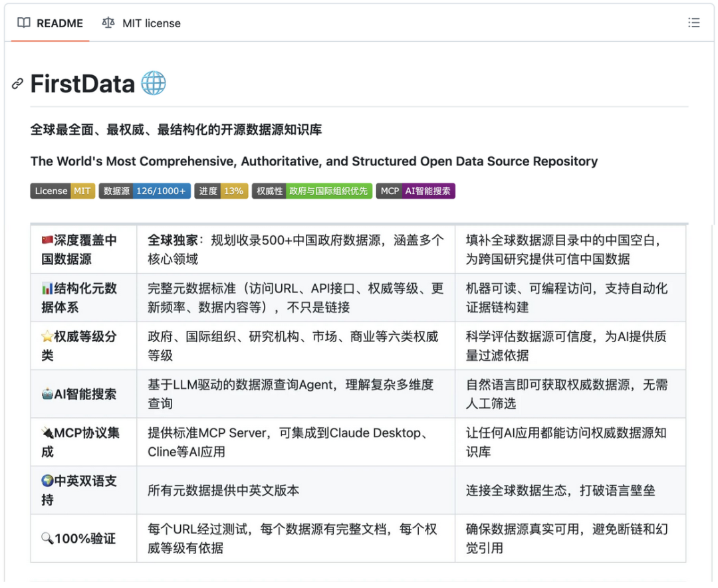The image size is (718, 588).
Task: Click the FirstData heading text
Action: tap(82, 84)
